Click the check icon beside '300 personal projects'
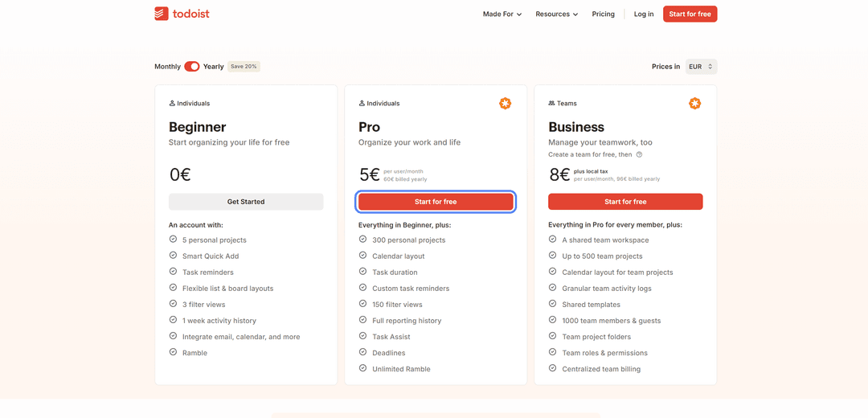This screenshot has height=418, width=868. 362,240
